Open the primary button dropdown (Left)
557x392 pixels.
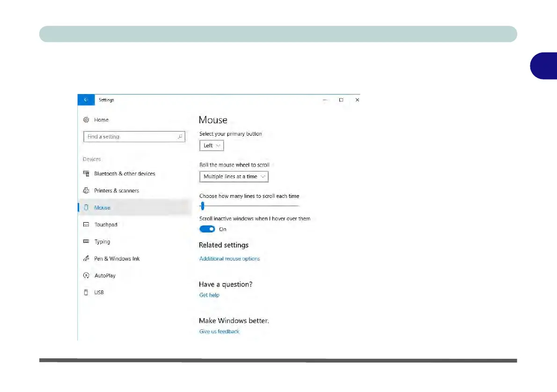tap(212, 145)
